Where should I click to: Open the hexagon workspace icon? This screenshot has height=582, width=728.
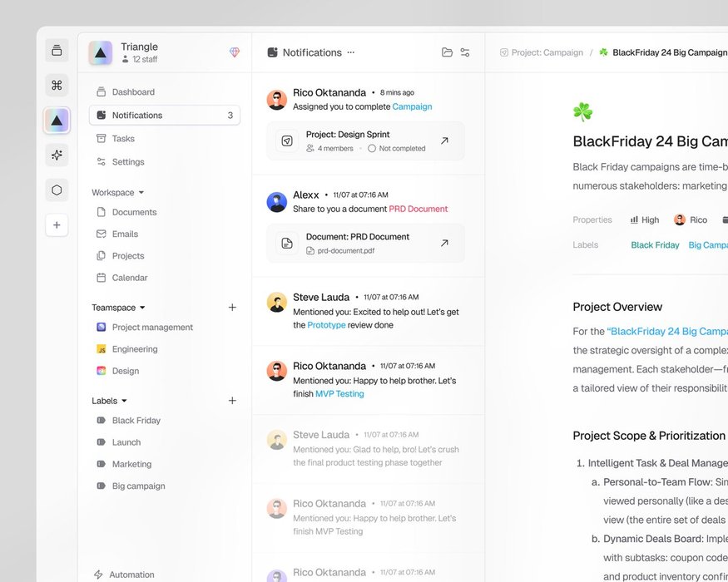click(x=57, y=190)
